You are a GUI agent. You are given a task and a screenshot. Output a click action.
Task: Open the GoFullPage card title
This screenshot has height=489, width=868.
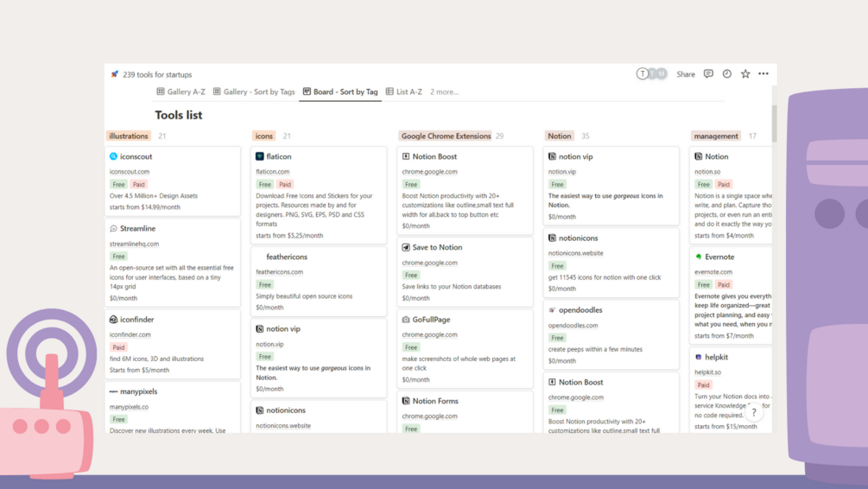(x=431, y=320)
